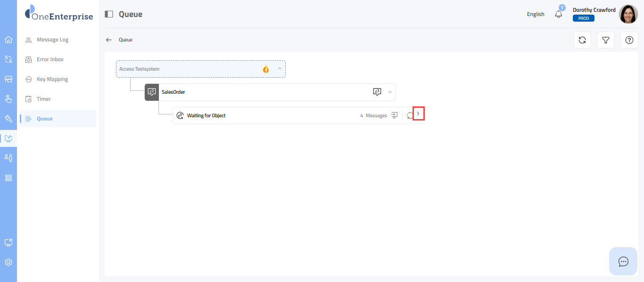644x282 pixels.
Task: Expand the Waiting for Object row chevron
Action: click(x=418, y=113)
